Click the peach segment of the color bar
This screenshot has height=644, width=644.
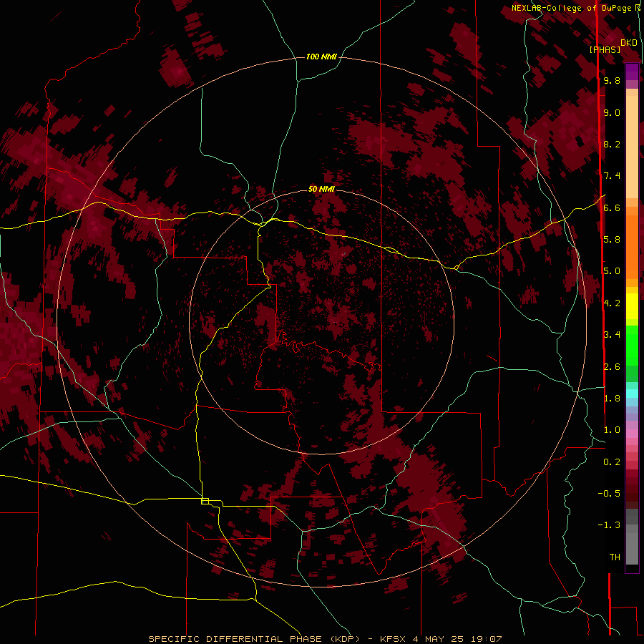click(632, 147)
